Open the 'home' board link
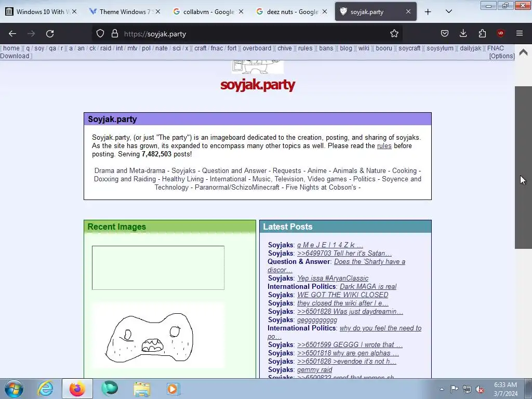Screen dimensions: 532x399 click(x=11, y=48)
